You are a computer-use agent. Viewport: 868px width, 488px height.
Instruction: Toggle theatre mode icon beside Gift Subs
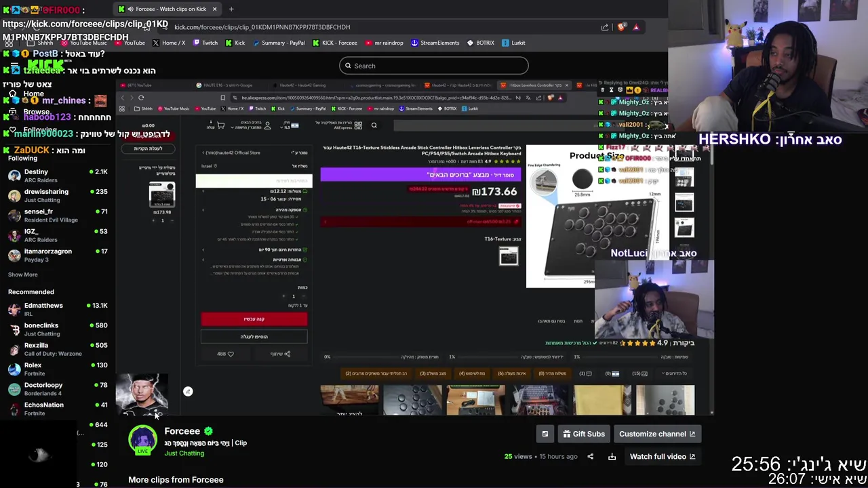pos(545,434)
